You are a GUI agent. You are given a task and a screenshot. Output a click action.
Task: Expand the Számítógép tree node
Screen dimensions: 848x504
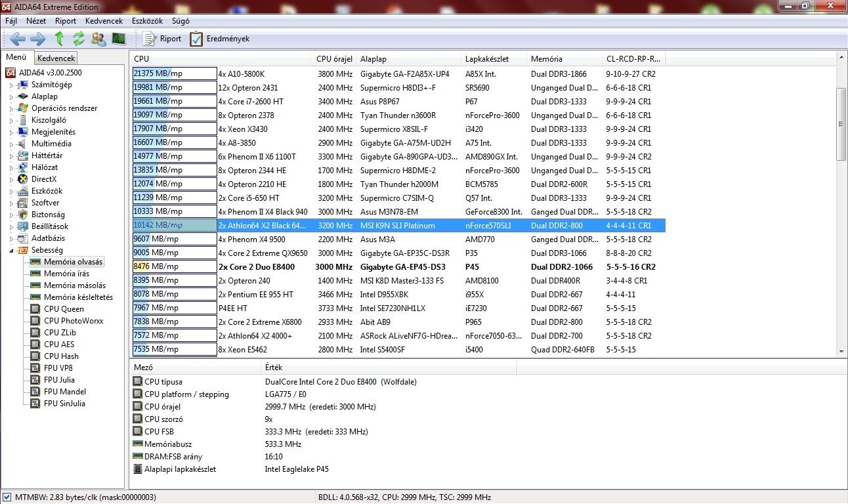pos(11,85)
